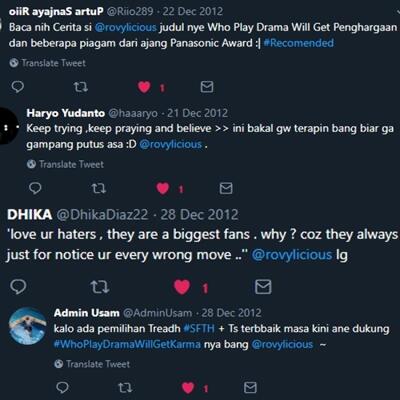Image resolution: width=400 pixels, height=400 pixels.
Task: Translate the Admin Usam tweet
Action: pyautogui.click(x=92, y=364)
